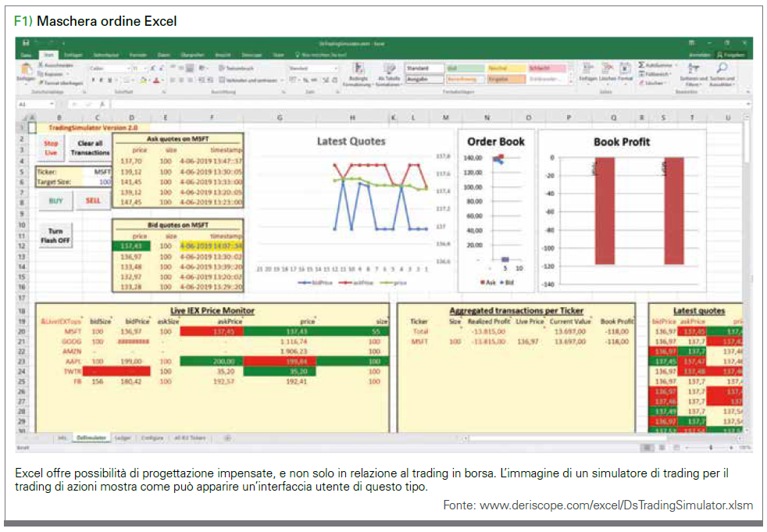Toggle the Turn Flash OFF button

[55, 236]
